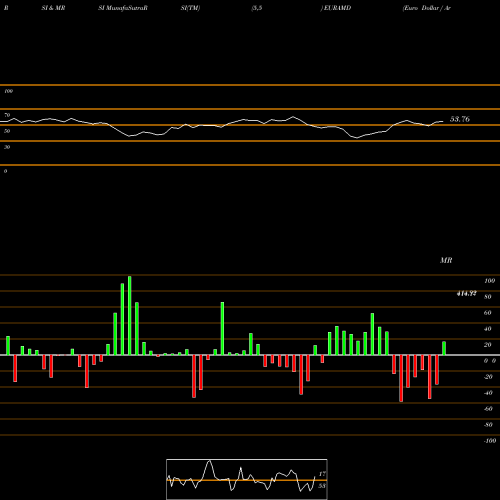The height and width of the screenshot is (500, 500).
Task: Click the -20 label on the MR axis
Action: point(488,377)
